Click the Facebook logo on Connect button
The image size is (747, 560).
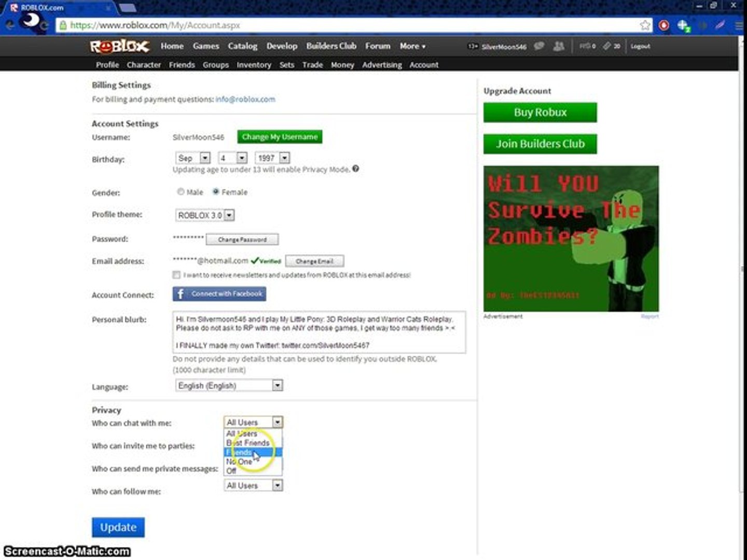181,294
